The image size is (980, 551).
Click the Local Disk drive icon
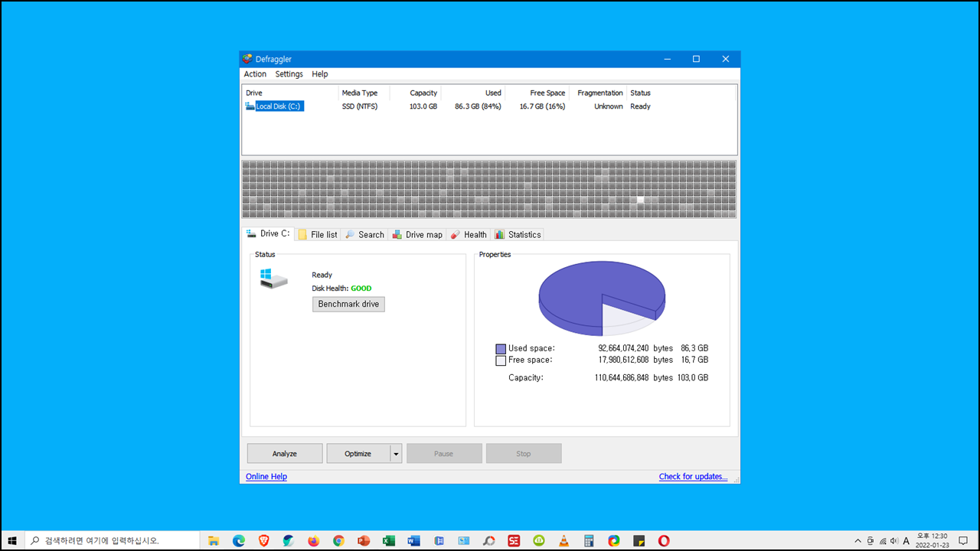pos(250,106)
